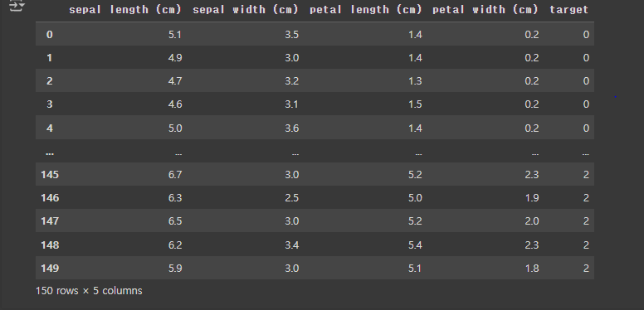Click target value 0 in row 3
Viewport: 644px width, 310px height.
[x=586, y=104]
